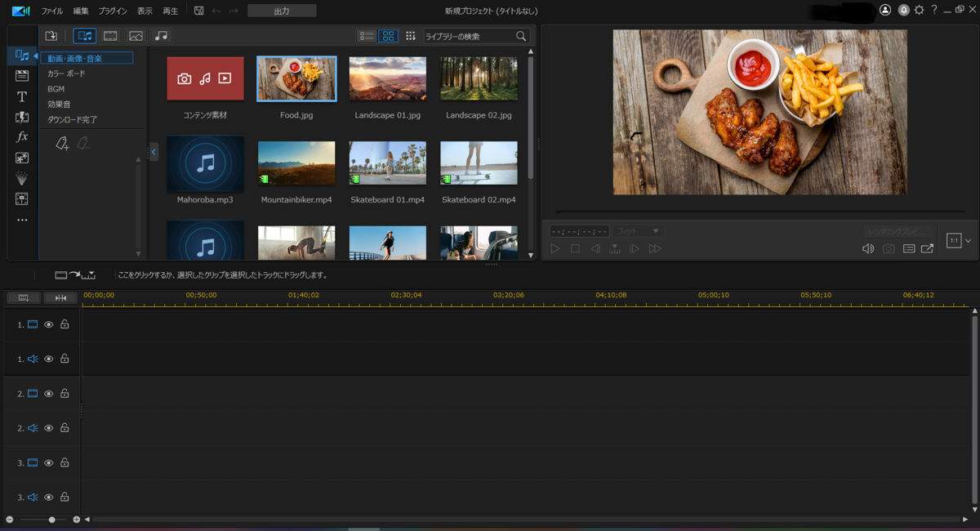
Task: Open the Project Room clapperboard icon
Action: pyautogui.click(x=22, y=76)
